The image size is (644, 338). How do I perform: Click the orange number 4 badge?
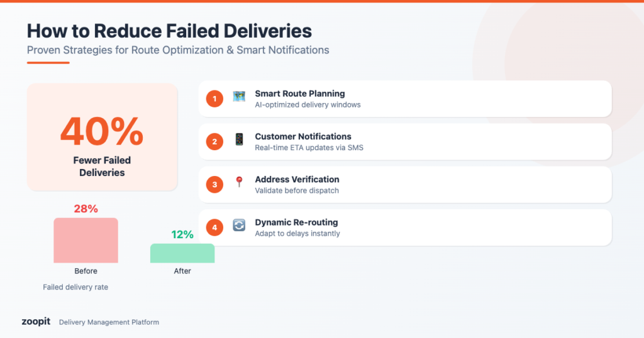[x=214, y=227]
